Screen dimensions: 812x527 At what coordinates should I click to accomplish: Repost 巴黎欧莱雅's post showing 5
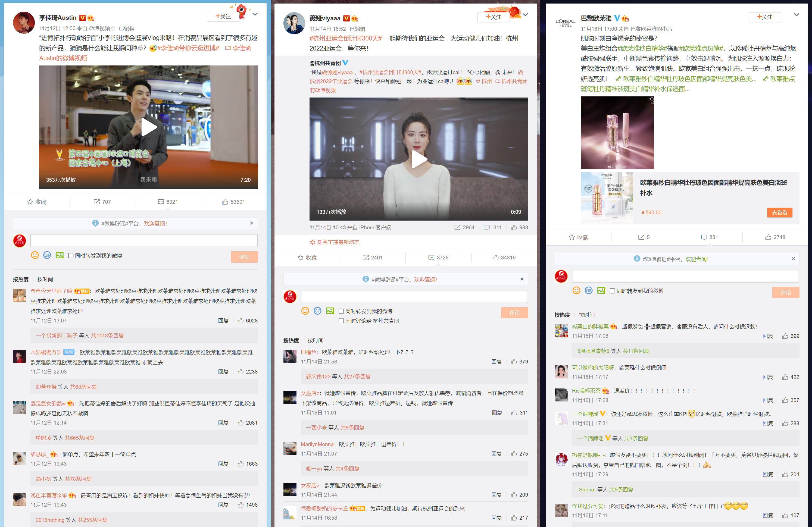(644, 237)
